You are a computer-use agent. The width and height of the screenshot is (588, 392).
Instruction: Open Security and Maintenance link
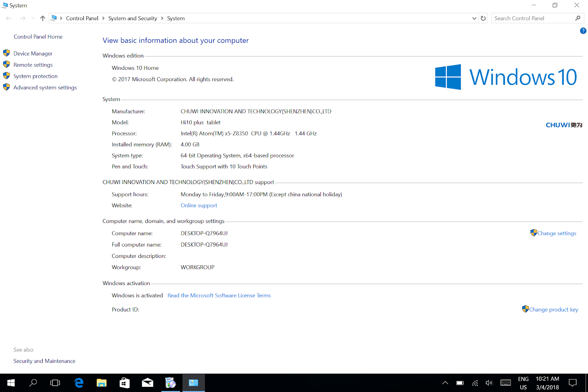click(44, 361)
